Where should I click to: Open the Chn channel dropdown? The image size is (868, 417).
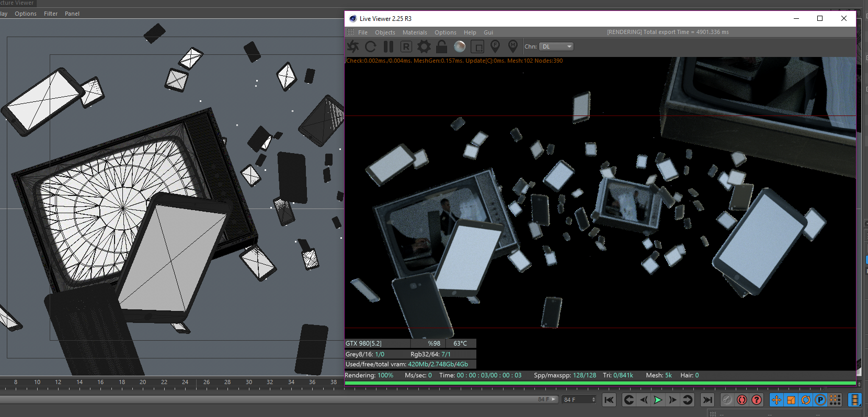tap(556, 47)
